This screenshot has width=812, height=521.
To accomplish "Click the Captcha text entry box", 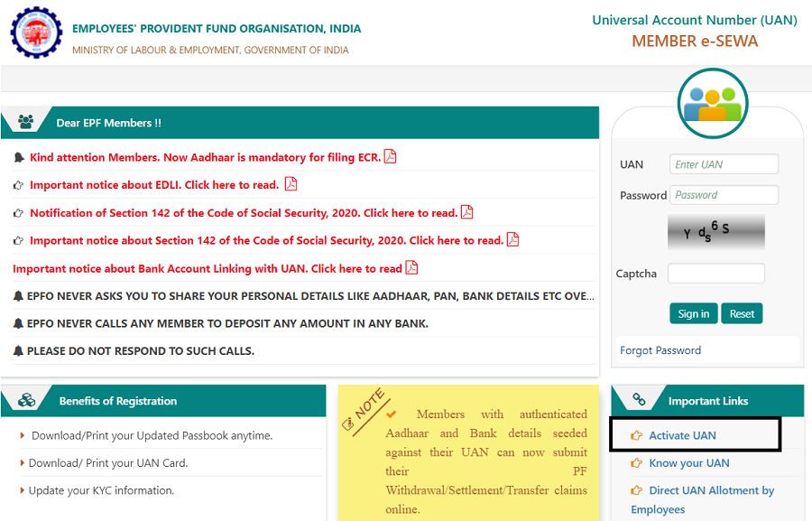I will (x=715, y=273).
